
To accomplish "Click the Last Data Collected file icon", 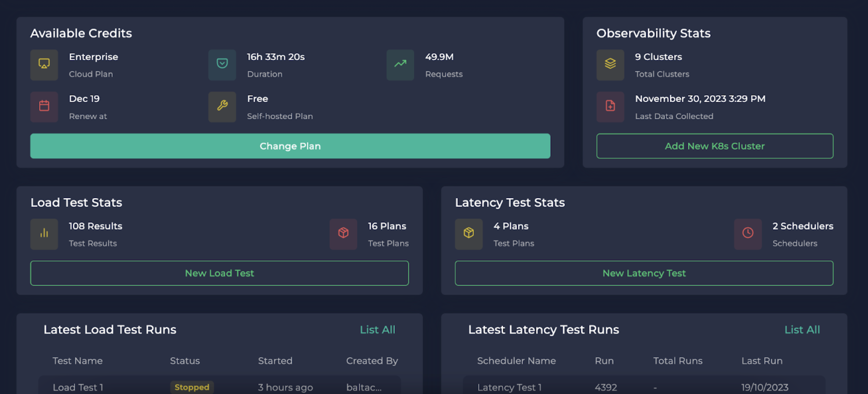I will point(610,106).
